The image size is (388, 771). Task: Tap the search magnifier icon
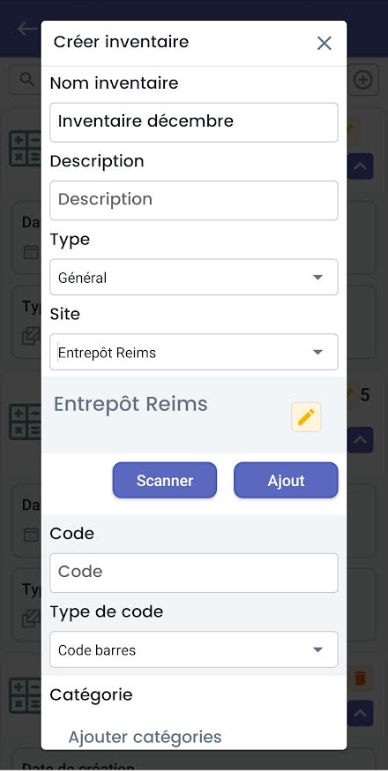point(26,79)
